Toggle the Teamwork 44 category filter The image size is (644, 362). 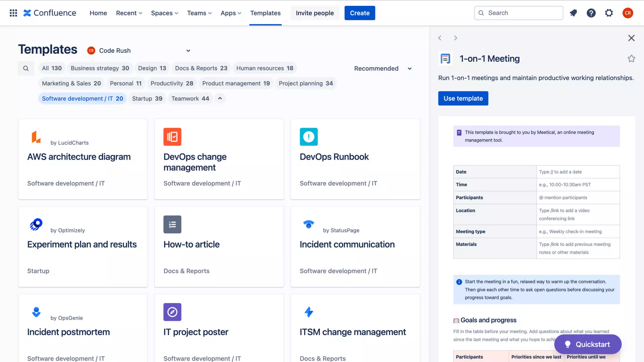(190, 98)
